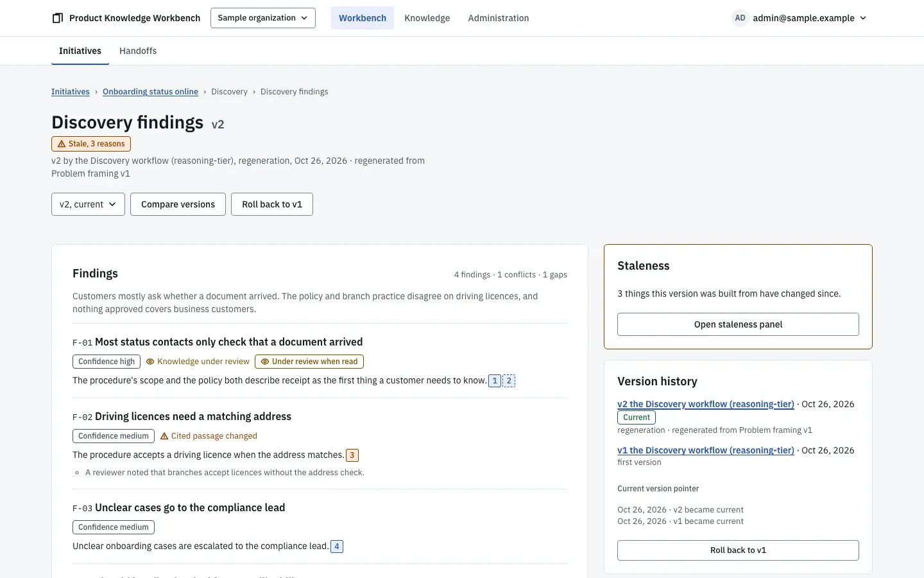The image size is (924, 578).
Task: Open citation 4 on finding F-03
Action: click(x=337, y=547)
